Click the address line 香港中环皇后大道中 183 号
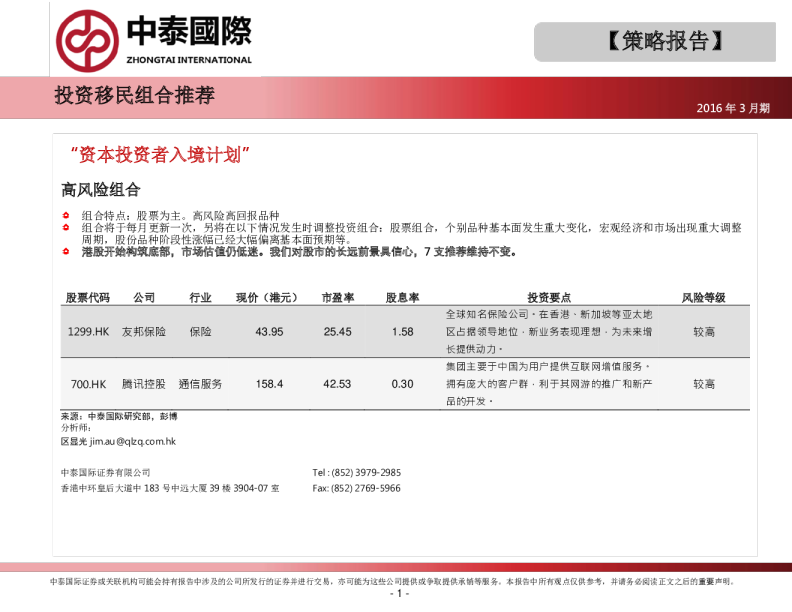This screenshot has width=792, height=612. [170, 488]
